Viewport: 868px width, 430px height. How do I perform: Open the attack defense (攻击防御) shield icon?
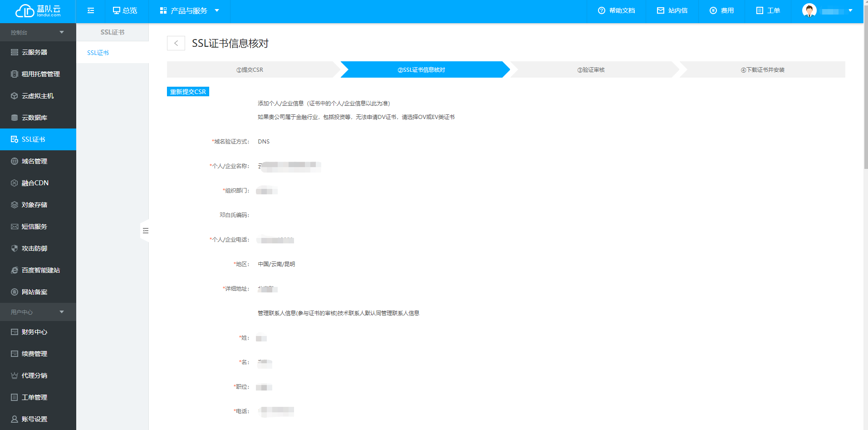pos(15,248)
